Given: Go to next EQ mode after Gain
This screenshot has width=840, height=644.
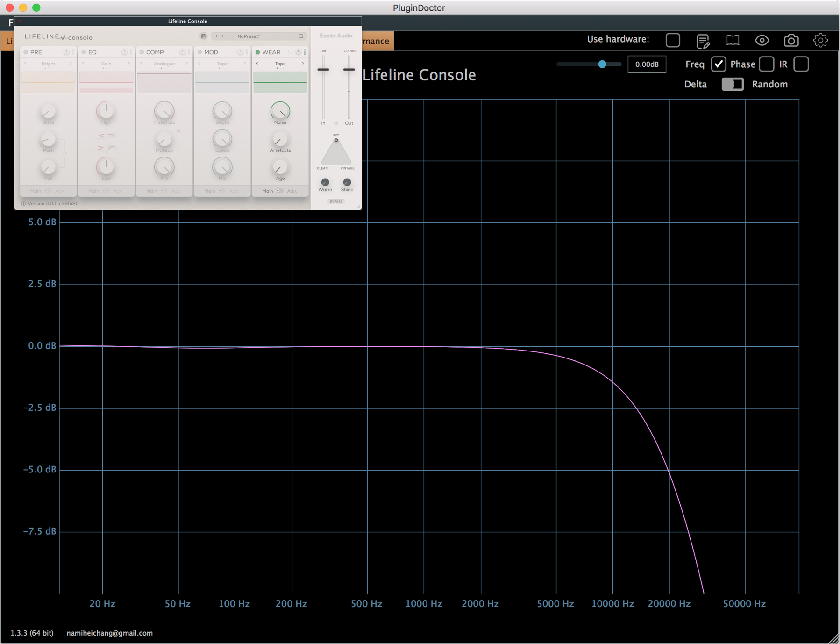Looking at the screenshot, I should pyautogui.click(x=129, y=64).
